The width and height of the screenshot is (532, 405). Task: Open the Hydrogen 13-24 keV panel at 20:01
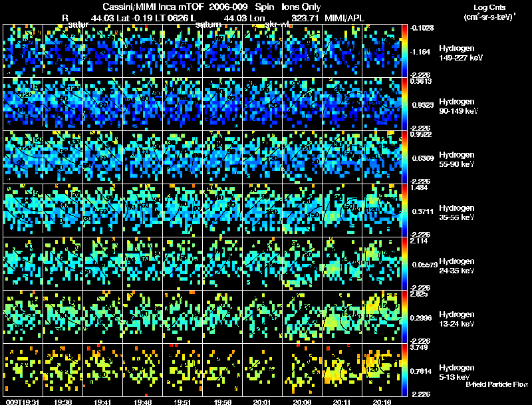(262, 317)
